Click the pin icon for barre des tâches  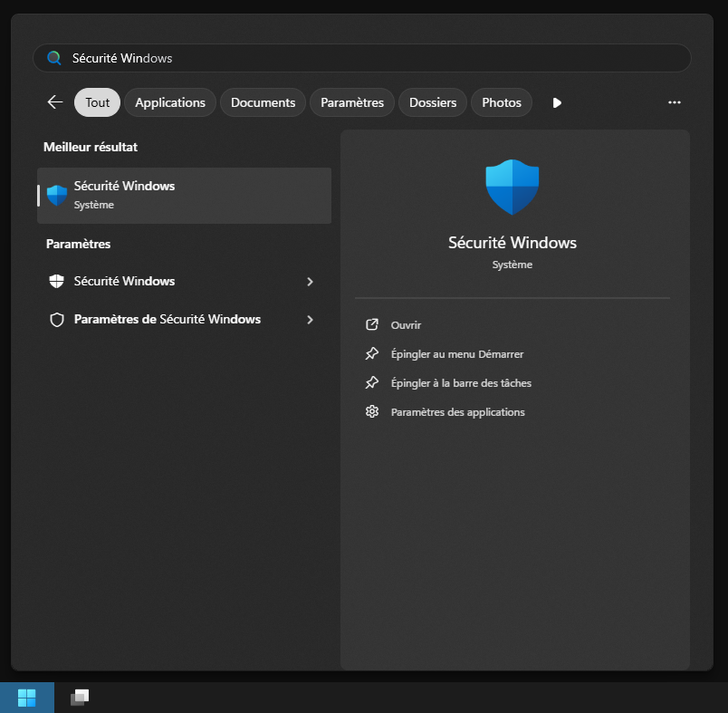(x=372, y=382)
